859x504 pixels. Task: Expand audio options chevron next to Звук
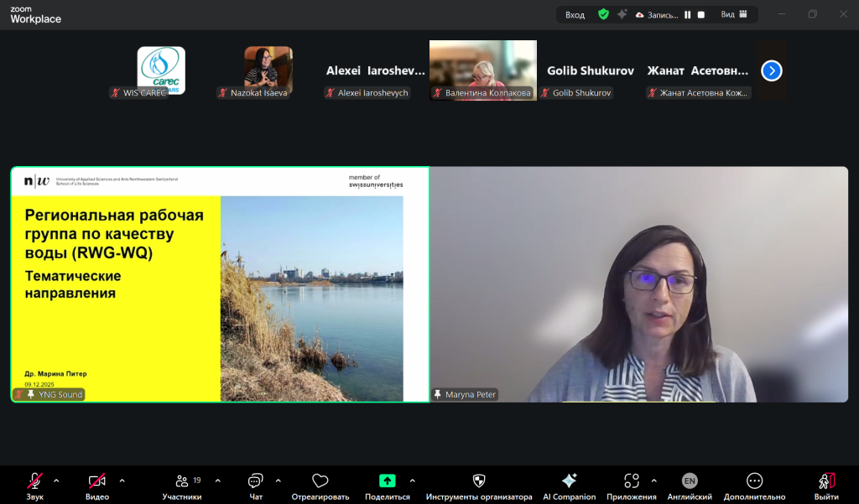click(x=56, y=481)
